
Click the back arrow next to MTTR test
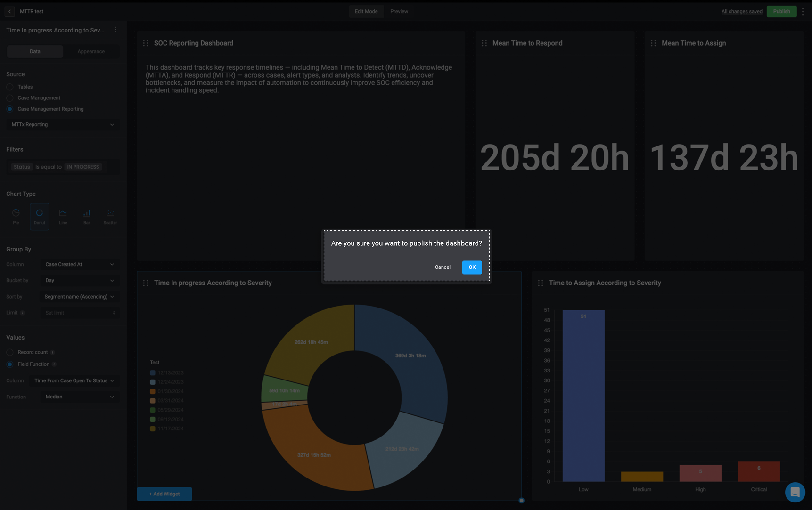click(9, 11)
